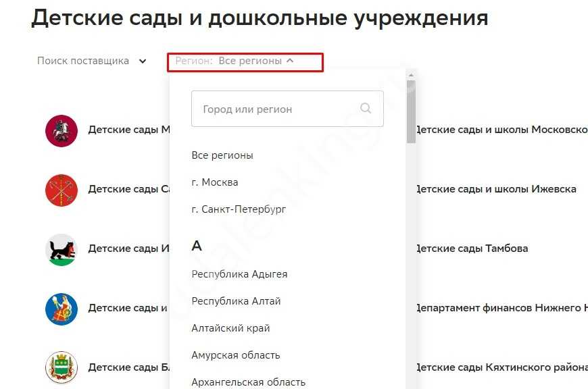
Task: Click the white ornate crest icon in fifth row
Action: [x=62, y=368]
